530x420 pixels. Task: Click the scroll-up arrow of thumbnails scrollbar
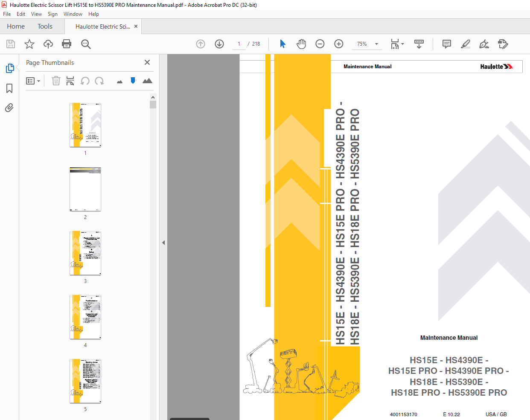tap(153, 97)
